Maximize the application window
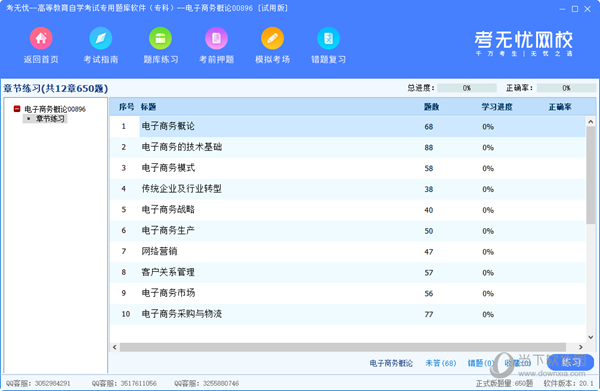Image resolution: width=600 pixels, height=391 pixels. (575, 9)
